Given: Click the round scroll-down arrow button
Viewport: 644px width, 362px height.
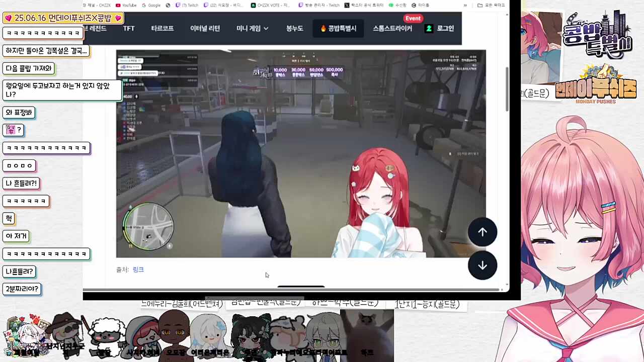Looking at the screenshot, I should (482, 265).
